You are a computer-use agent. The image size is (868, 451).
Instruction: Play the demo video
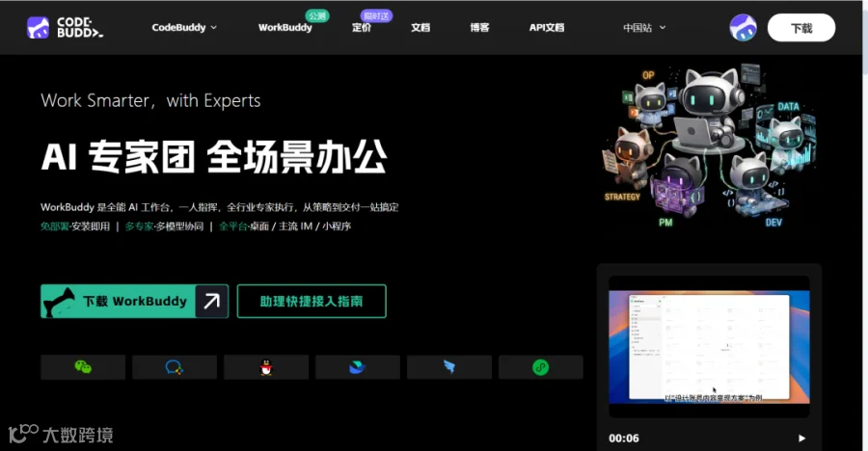(x=801, y=438)
